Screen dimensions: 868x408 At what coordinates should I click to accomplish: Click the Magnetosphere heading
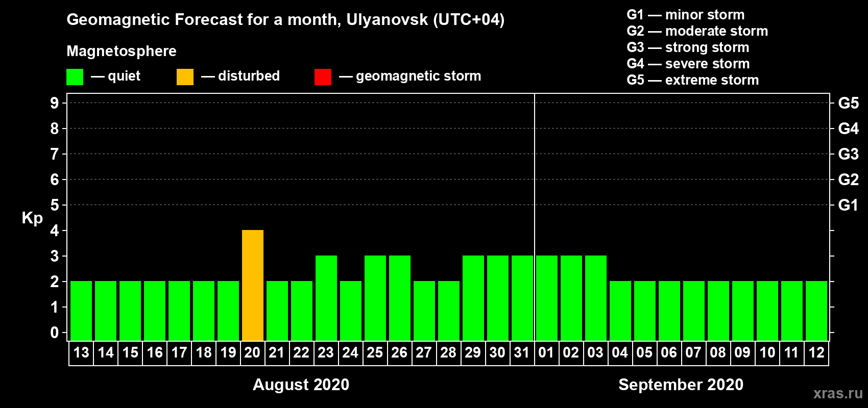pyautogui.click(x=122, y=52)
